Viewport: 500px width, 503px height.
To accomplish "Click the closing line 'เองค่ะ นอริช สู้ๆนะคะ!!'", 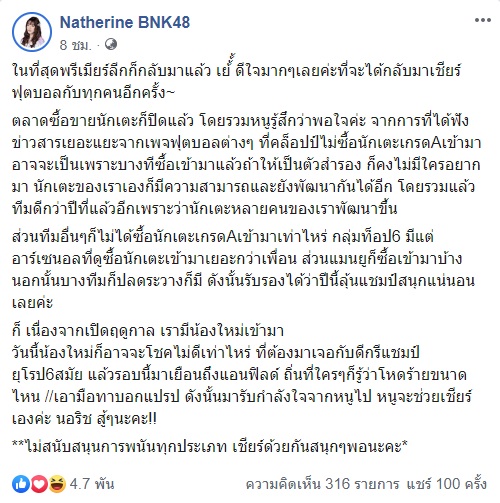I will pos(84,418).
